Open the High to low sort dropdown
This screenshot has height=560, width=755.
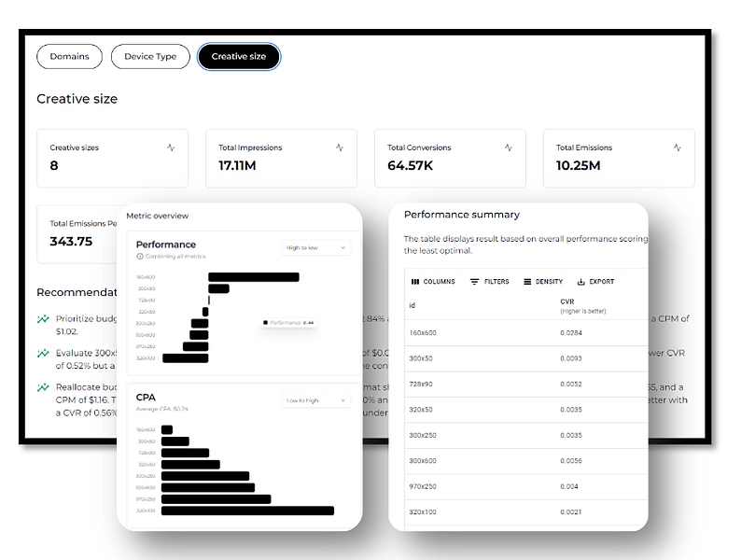tap(315, 247)
